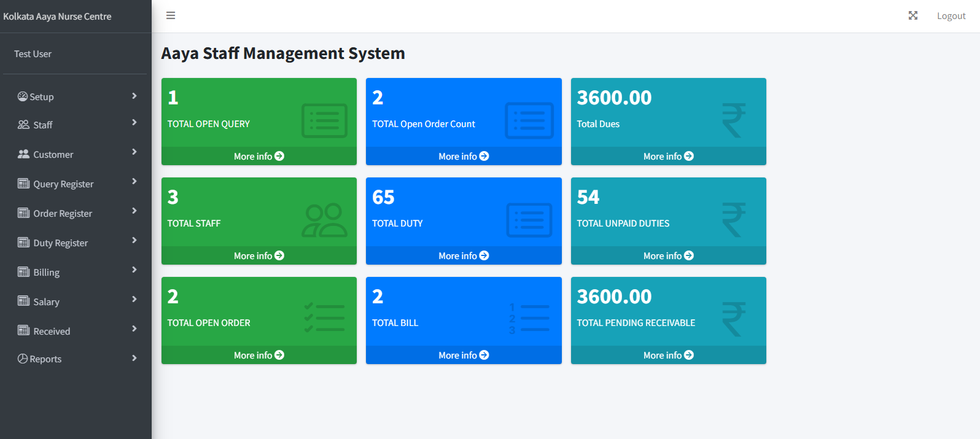
Task: Toggle the hamburger sidebar menu icon
Action: [171, 15]
